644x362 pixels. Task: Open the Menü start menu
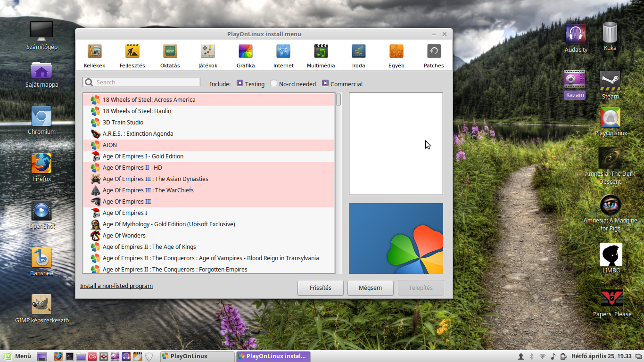[17, 356]
